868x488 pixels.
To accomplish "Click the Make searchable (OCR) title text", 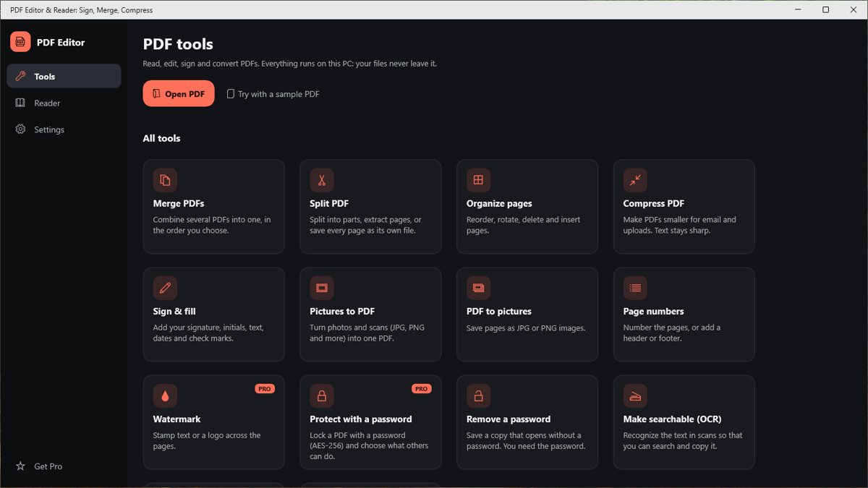I will (673, 419).
